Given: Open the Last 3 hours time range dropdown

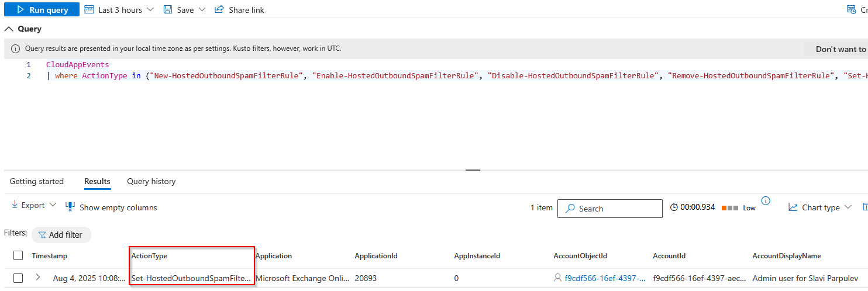Looking at the screenshot, I should [119, 10].
